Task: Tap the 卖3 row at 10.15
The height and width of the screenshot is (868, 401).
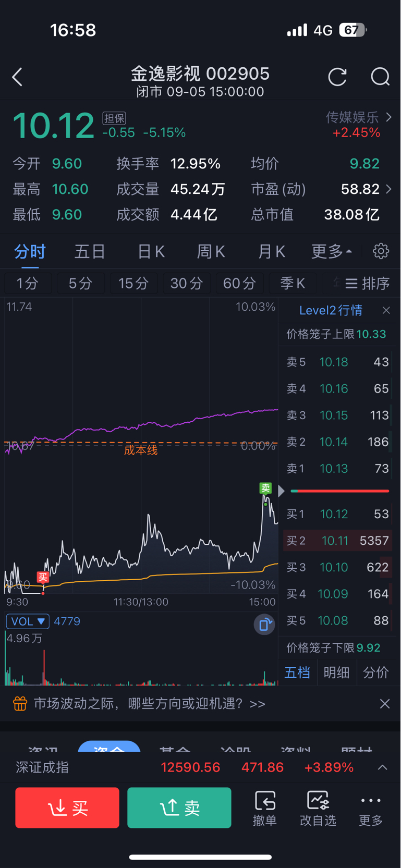Action: tap(338, 415)
